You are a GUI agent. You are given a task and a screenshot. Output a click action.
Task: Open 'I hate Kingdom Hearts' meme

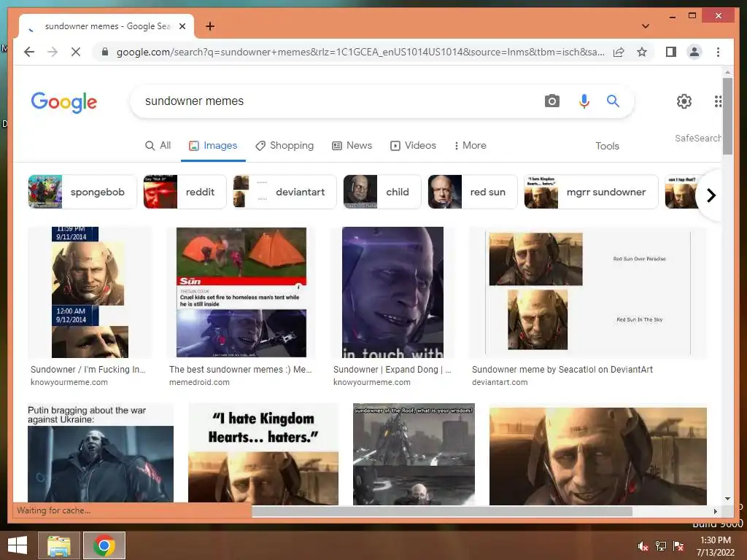pyautogui.click(x=263, y=454)
